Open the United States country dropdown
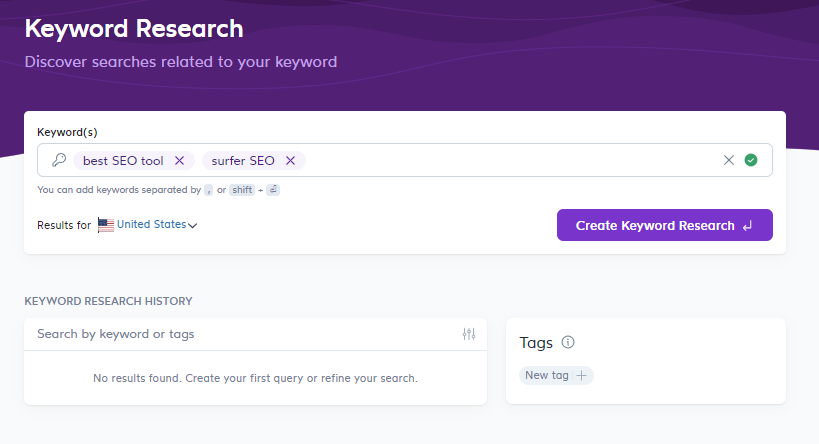The width and height of the screenshot is (819, 444). [x=157, y=225]
